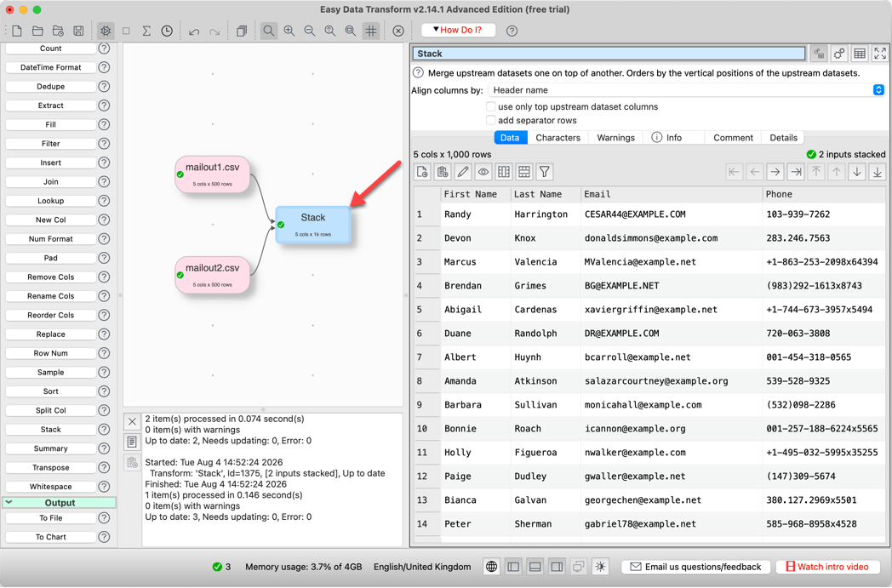Image resolution: width=892 pixels, height=588 pixels.
Task: Zoom in on the canvas
Action: click(289, 31)
